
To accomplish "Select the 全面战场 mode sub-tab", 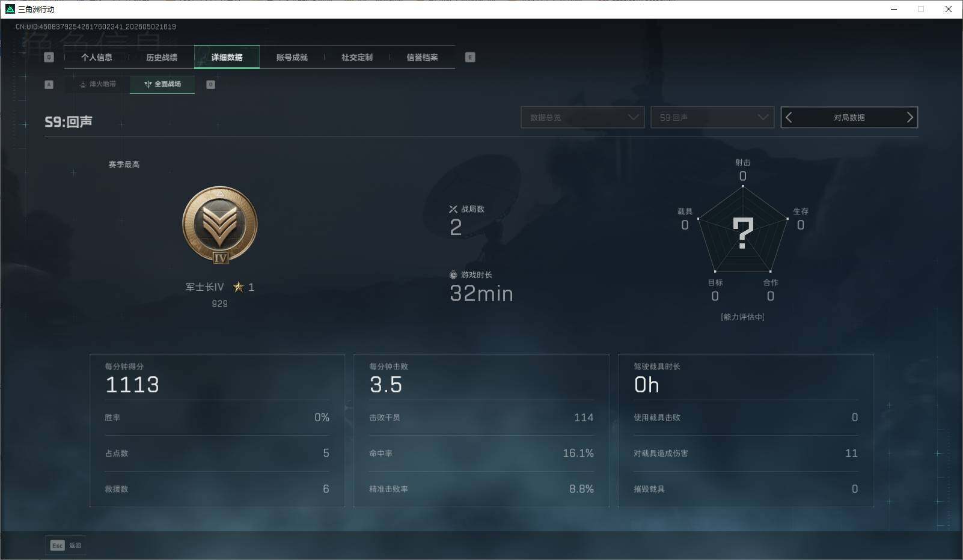I will click(x=162, y=84).
